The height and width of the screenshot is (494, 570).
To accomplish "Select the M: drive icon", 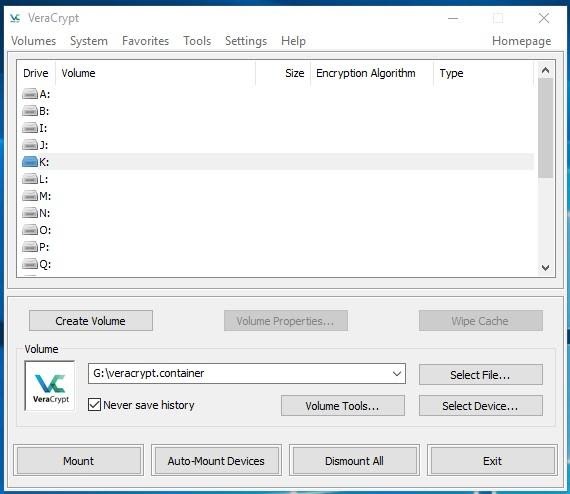I will tap(30, 196).
